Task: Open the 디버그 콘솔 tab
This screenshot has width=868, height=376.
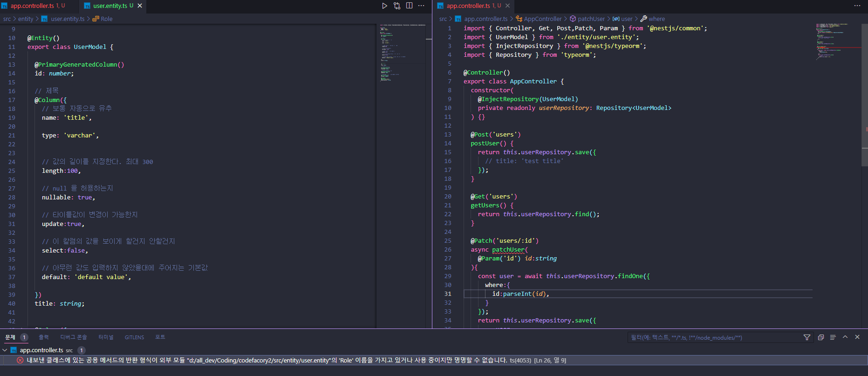Action: pos(74,337)
